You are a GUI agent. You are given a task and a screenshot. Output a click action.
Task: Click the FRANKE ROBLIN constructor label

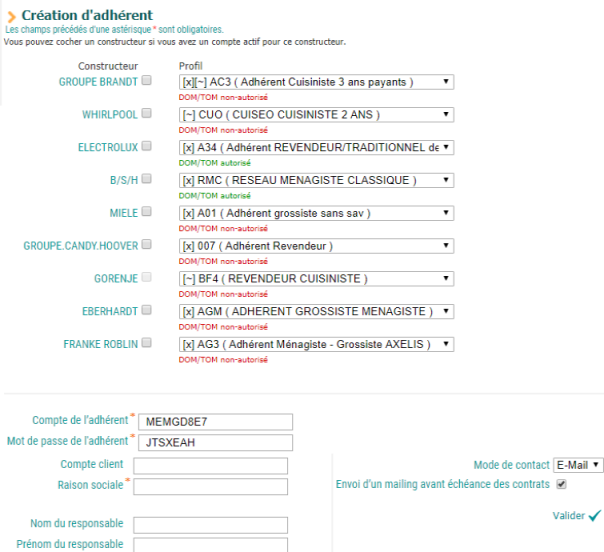coord(101,344)
